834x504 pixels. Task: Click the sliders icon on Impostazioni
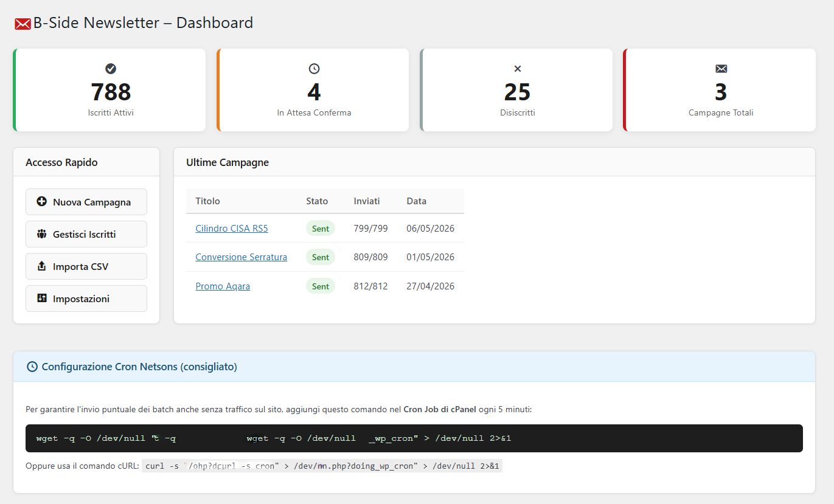pos(41,298)
